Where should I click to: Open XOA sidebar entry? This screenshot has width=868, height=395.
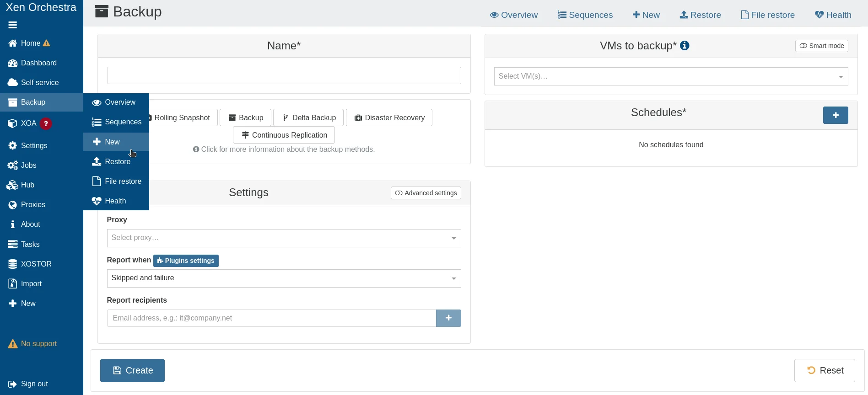click(22, 123)
